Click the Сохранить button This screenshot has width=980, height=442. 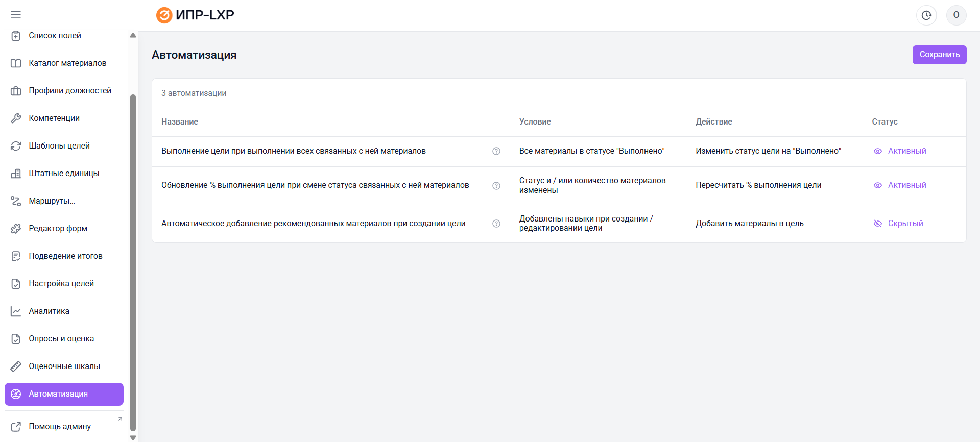[x=939, y=55]
